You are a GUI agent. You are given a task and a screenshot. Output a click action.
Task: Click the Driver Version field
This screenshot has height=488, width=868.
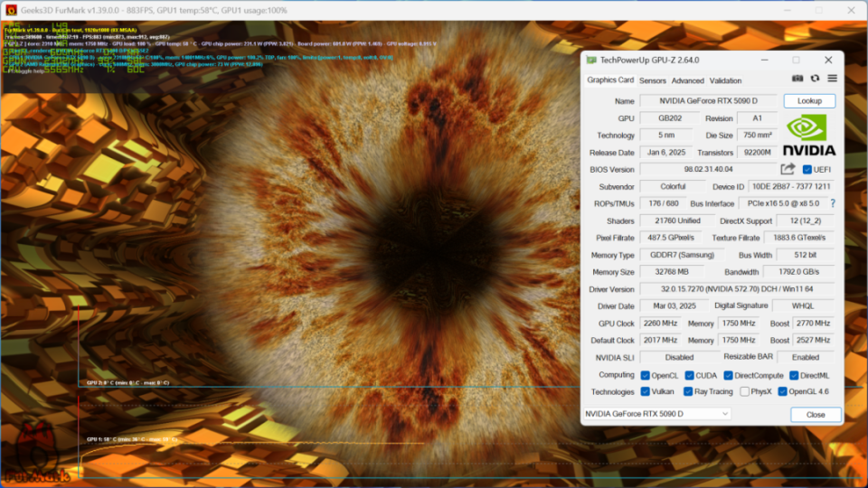tap(737, 289)
